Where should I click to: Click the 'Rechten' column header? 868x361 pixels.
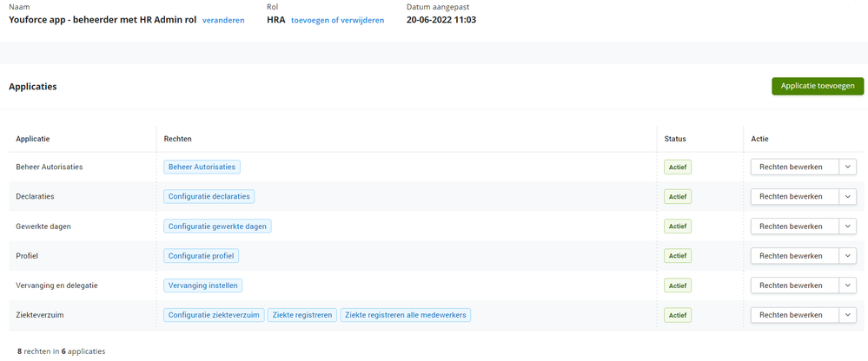(x=178, y=139)
